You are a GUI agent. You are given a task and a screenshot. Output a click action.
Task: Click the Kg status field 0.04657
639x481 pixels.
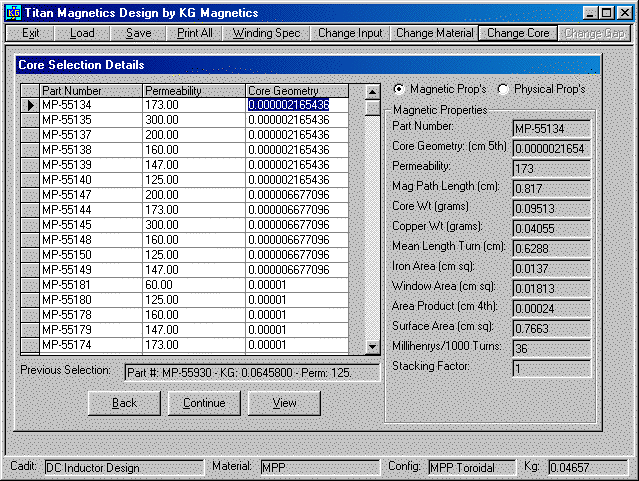pyautogui.click(x=588, y=468)
